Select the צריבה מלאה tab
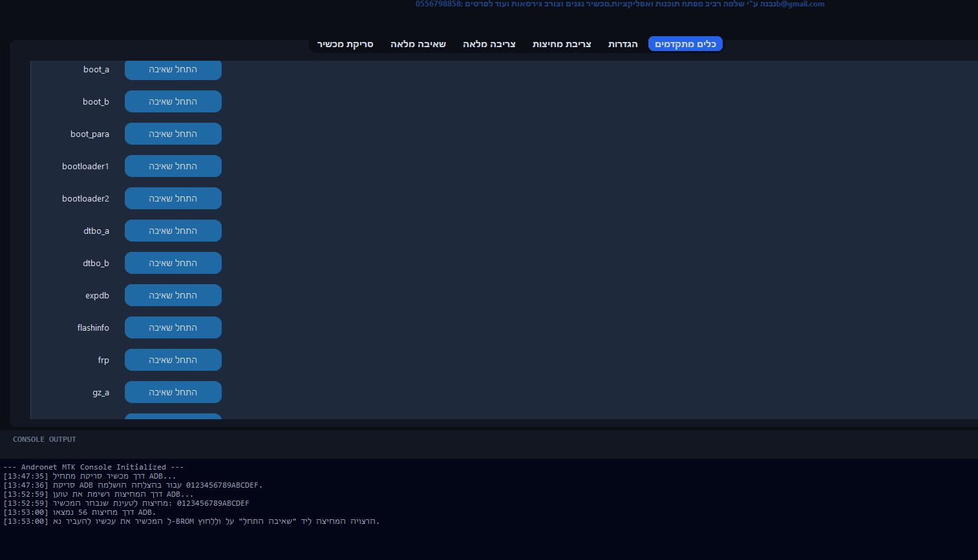This screenshot has width=978, height=560. (x=489, y=44)
